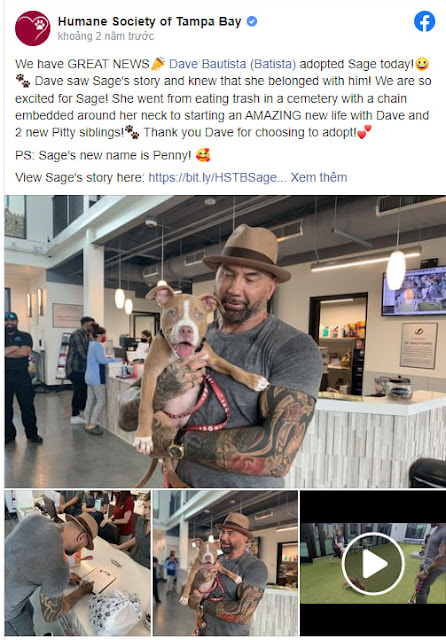Open the small thumbnail of man holding dog

(x=225, y=563)
